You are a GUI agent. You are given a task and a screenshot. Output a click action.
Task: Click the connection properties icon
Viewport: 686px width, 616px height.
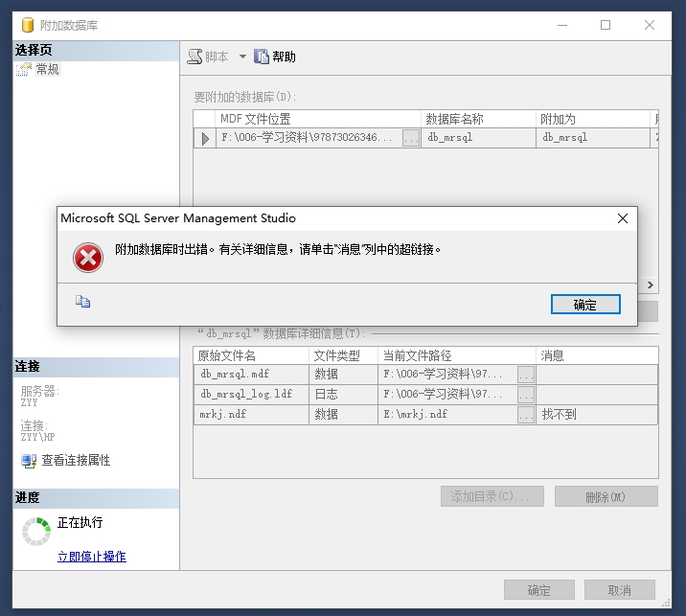pos(29,461)
